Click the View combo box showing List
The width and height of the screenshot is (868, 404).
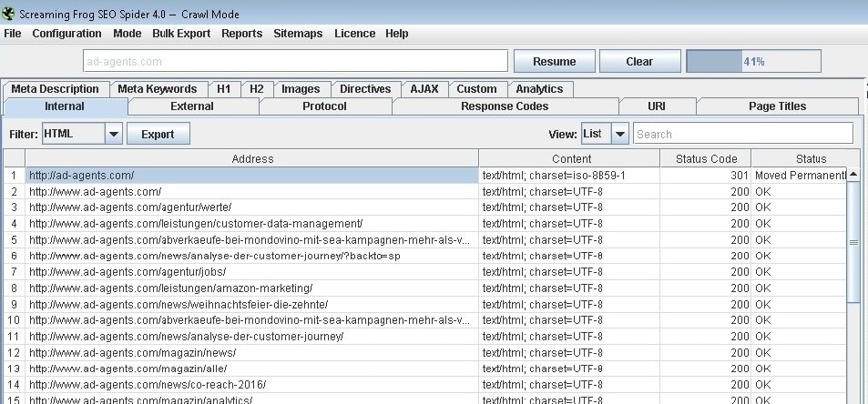click(605, 134)
